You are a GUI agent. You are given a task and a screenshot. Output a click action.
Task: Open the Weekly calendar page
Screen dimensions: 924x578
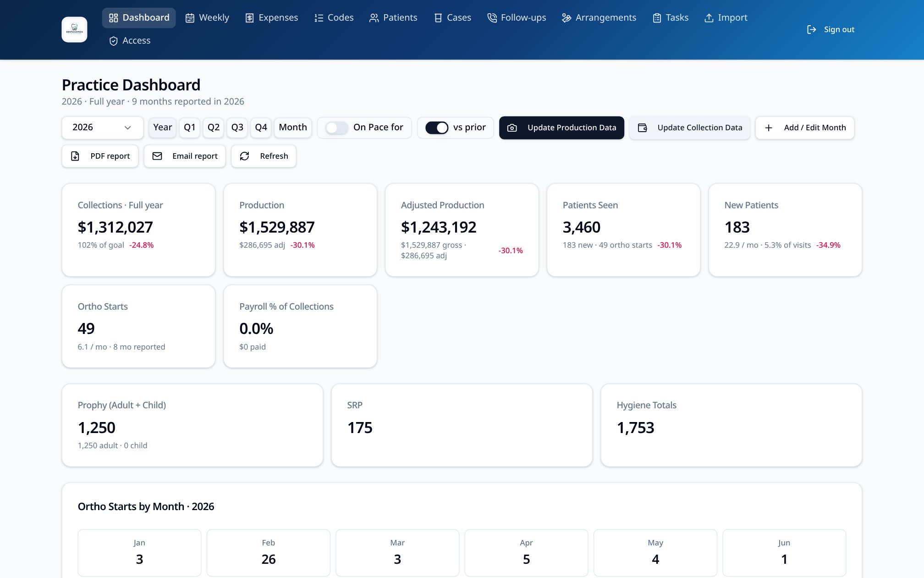point(207,17)
